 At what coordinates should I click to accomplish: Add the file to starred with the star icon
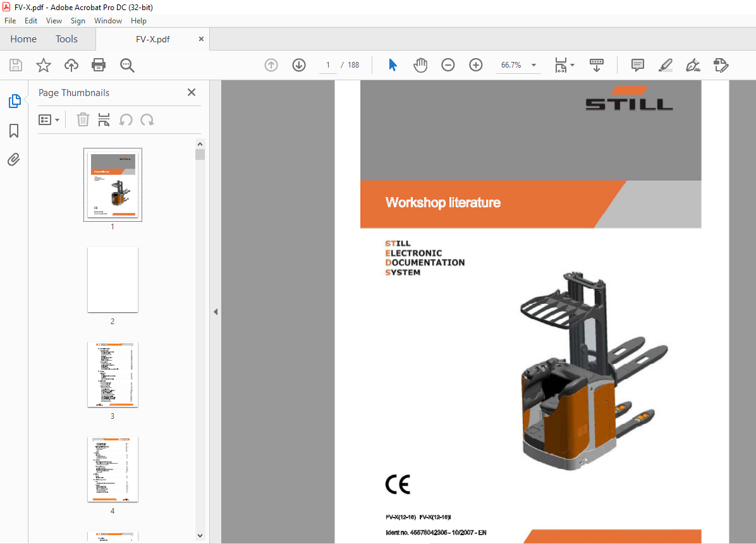coord(44,65)
